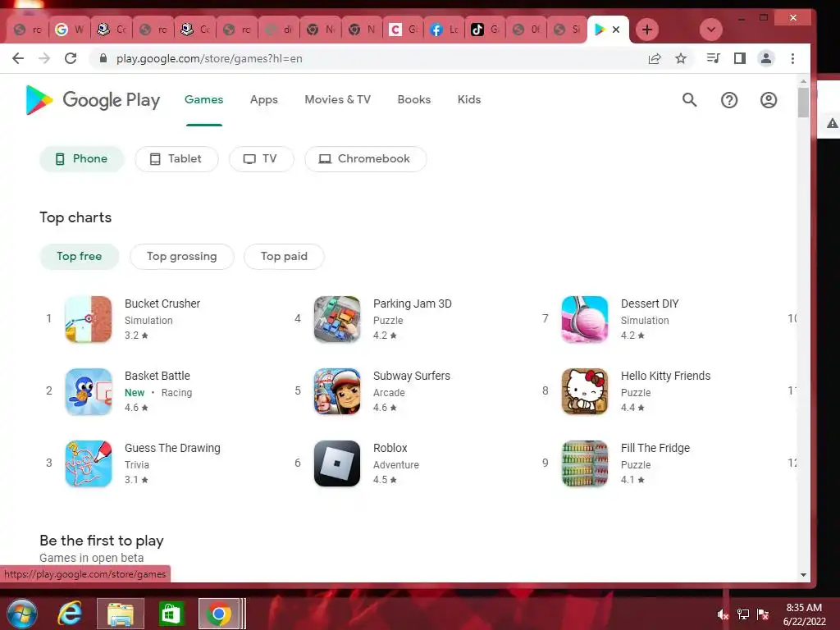The height and width of the screenshot is (630, 840).
Task: Select the Top paid chart chip
Action: tap(284, 257)
